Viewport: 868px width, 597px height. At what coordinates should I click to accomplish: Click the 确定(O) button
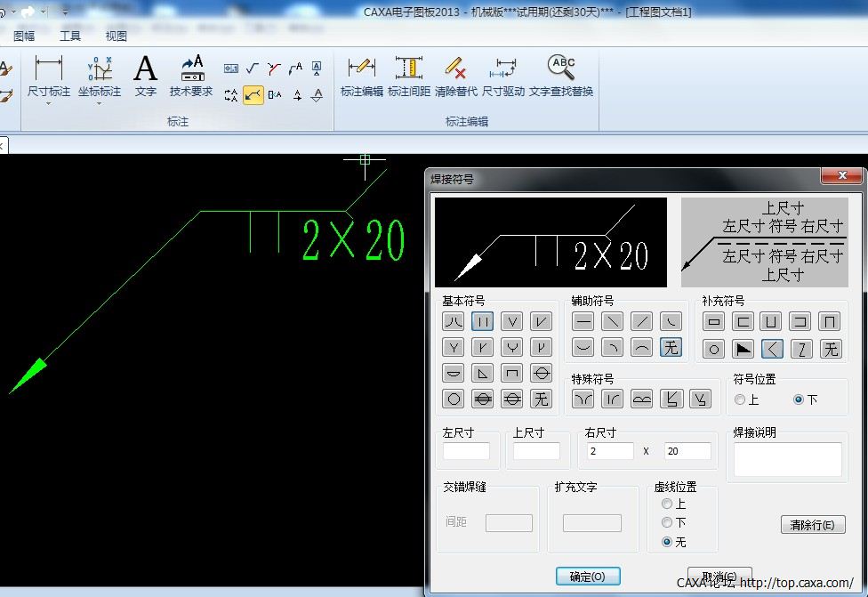pyautogui.click(x=587, y=577)
